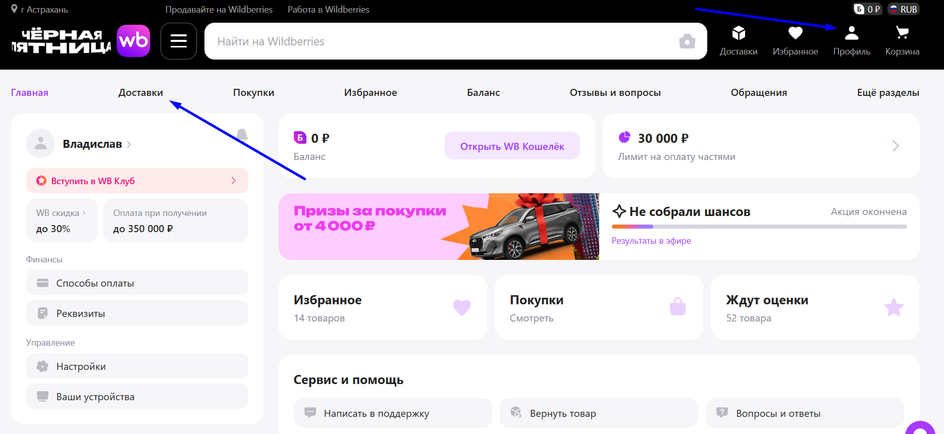Open Реквизиты section
The width and height of the screenshot is (944, 434).
click(x=137, y=313)
